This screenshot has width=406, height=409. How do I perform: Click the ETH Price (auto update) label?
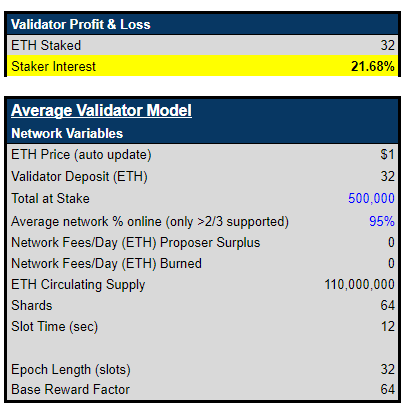point(81,155)
